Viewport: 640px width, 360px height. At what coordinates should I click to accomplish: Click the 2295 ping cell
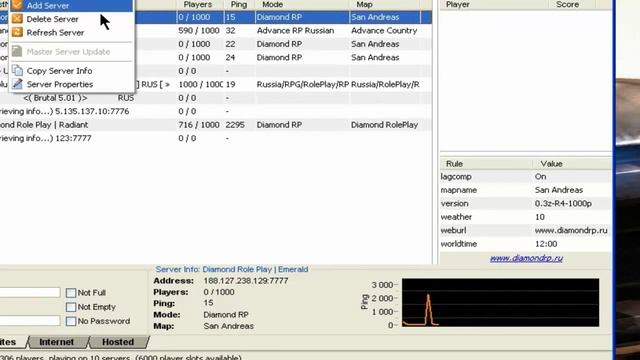(x=235, y=125)
